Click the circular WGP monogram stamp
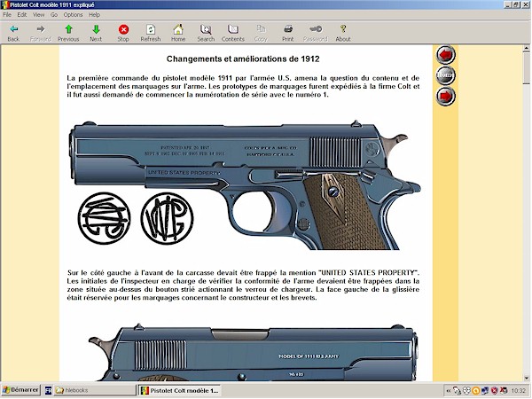The height and width of the screenshot is (399, 532). tap(167, 218)
